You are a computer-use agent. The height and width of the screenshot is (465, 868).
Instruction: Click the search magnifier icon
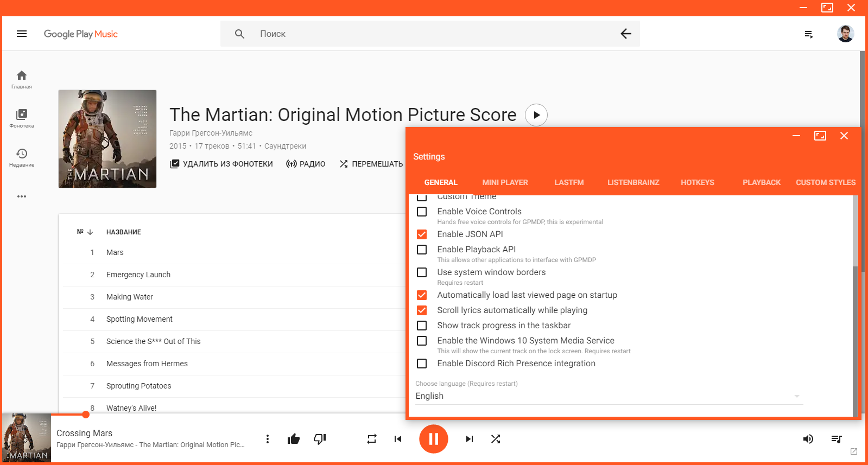pos(239,34)
